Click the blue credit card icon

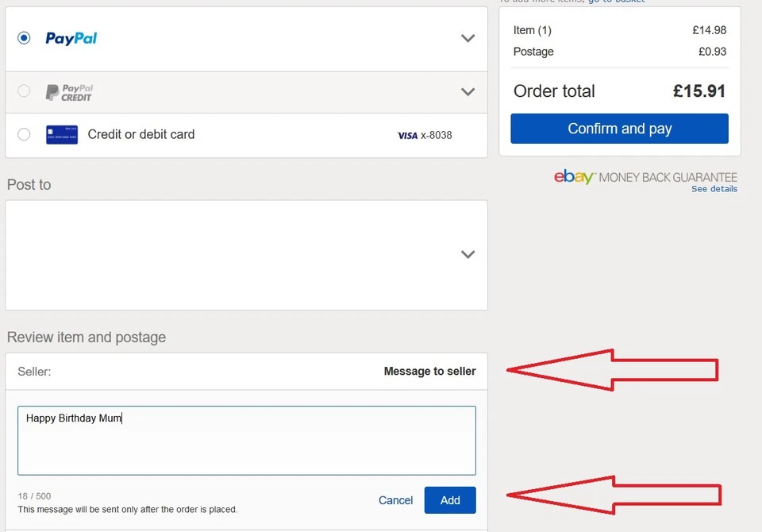pos(62,135)
